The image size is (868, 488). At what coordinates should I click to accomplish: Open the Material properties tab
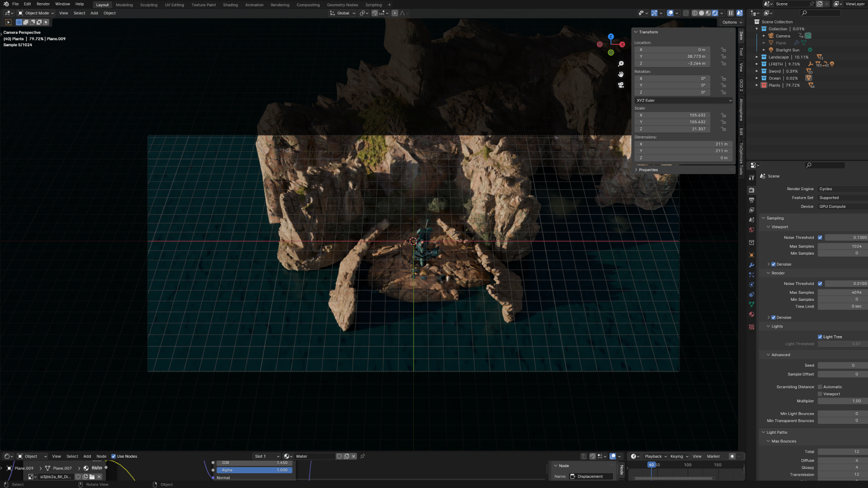pyautogui.click(x=751, y=314)
